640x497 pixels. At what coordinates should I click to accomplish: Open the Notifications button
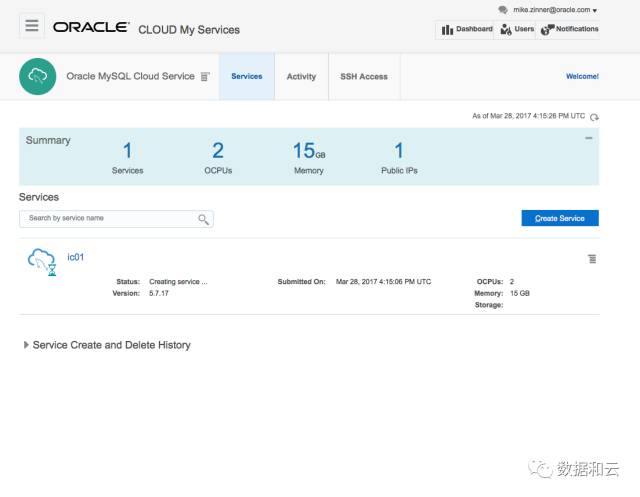pyautogui.click(x=570, y=30)
